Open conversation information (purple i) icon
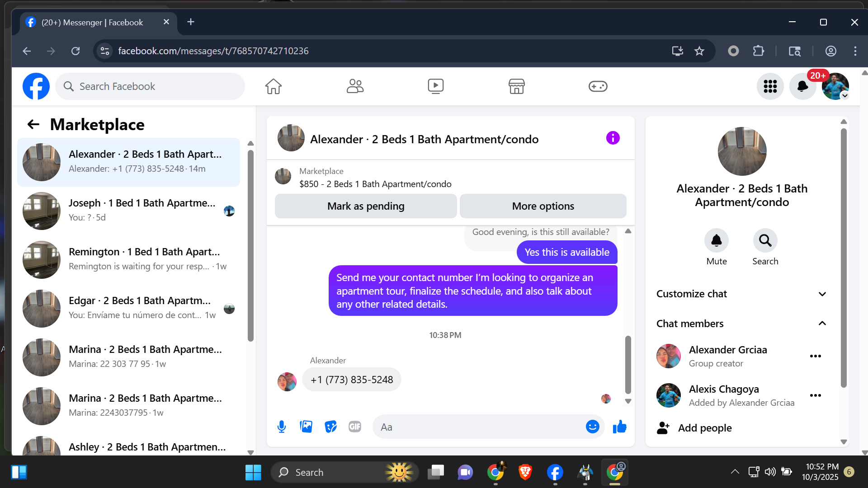The image size is (868, 488). coord(613,138)
